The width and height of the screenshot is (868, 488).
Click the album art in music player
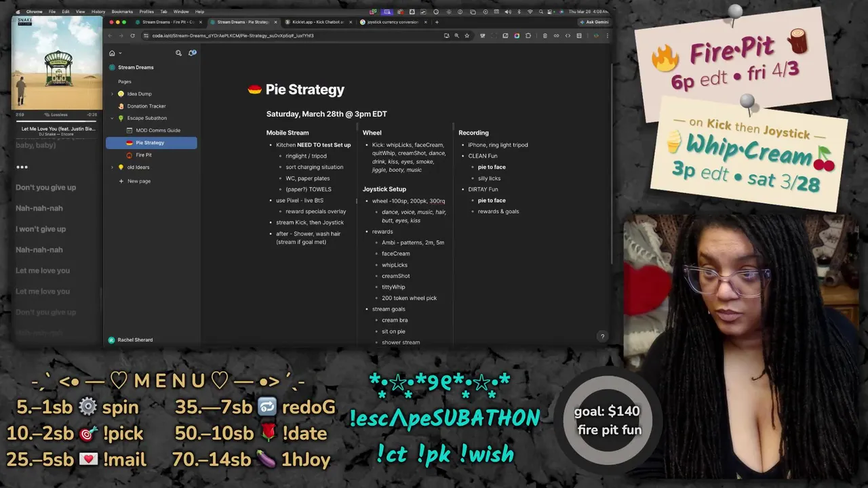[x=57, y=63]
